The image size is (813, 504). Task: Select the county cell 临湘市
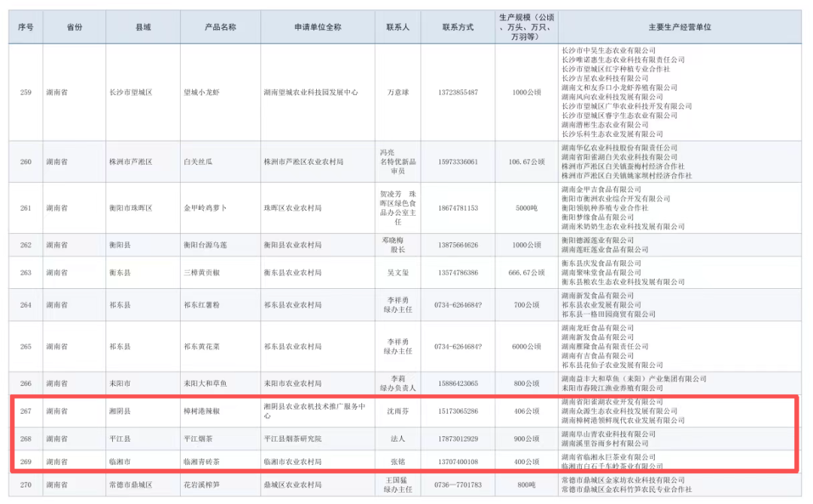(x=120, y=461)
